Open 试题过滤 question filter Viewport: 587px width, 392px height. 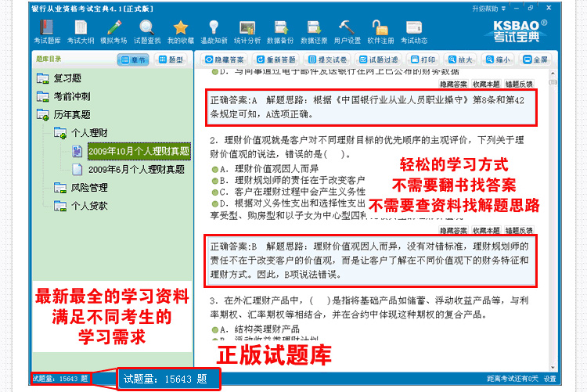pyautogui.click(x=379, y=59)
